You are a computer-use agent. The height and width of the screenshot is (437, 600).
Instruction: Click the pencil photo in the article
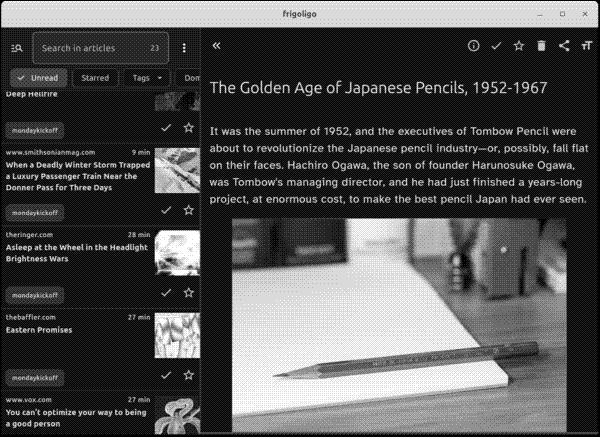(x=399, y=325)
